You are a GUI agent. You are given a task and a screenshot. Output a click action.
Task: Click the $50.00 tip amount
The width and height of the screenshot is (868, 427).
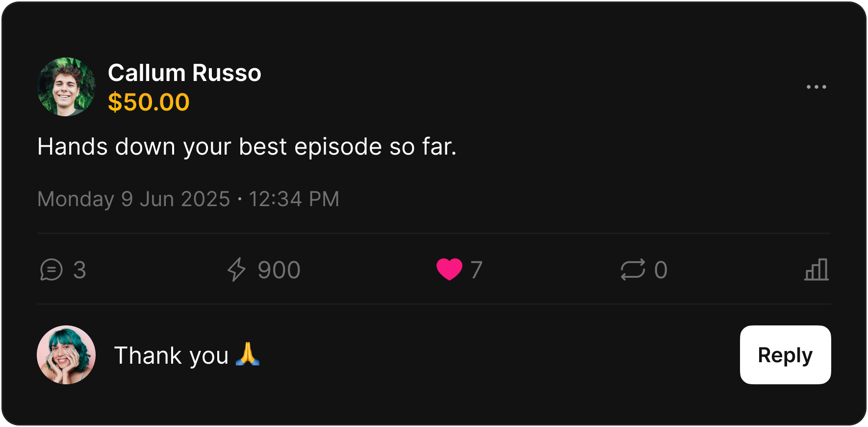[x=149, y=102]
